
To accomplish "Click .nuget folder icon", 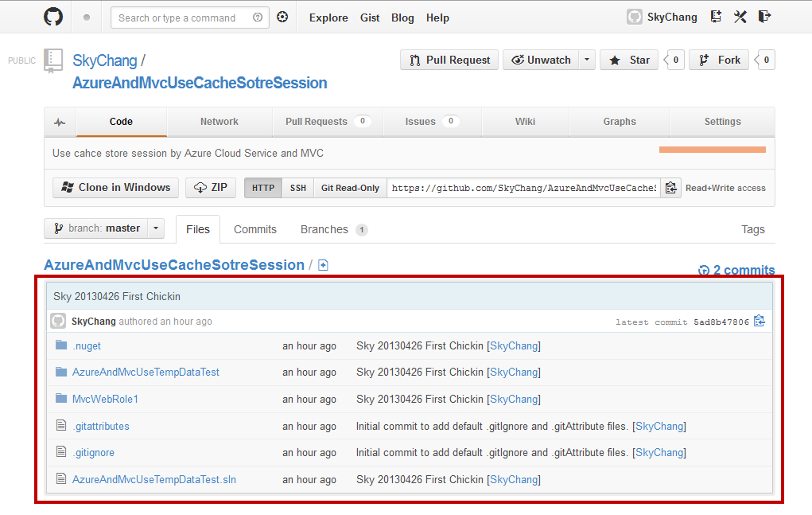I will (x=61, y=345).
